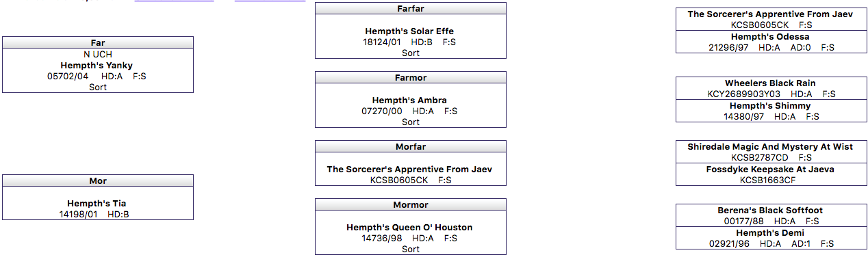Viewport: 868px width, 257px height.
Task: Open Hempth's Yanky dog entry
Action: [x=97, y=66]
